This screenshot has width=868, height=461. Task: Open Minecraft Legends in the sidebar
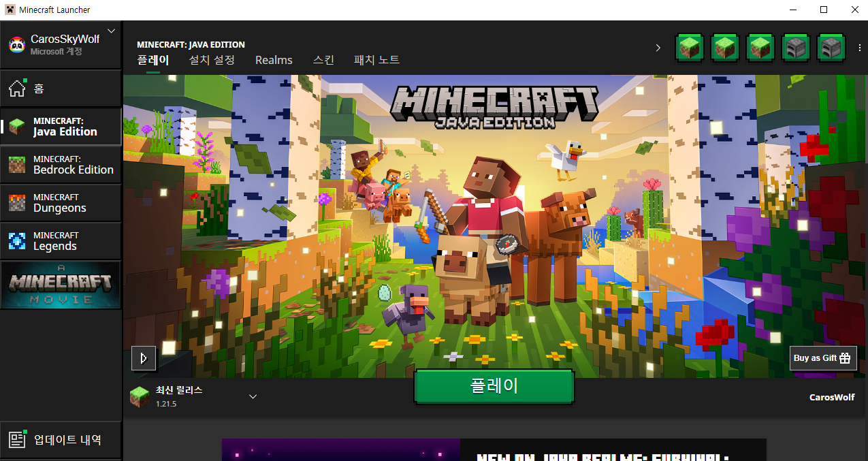(61, 241)
